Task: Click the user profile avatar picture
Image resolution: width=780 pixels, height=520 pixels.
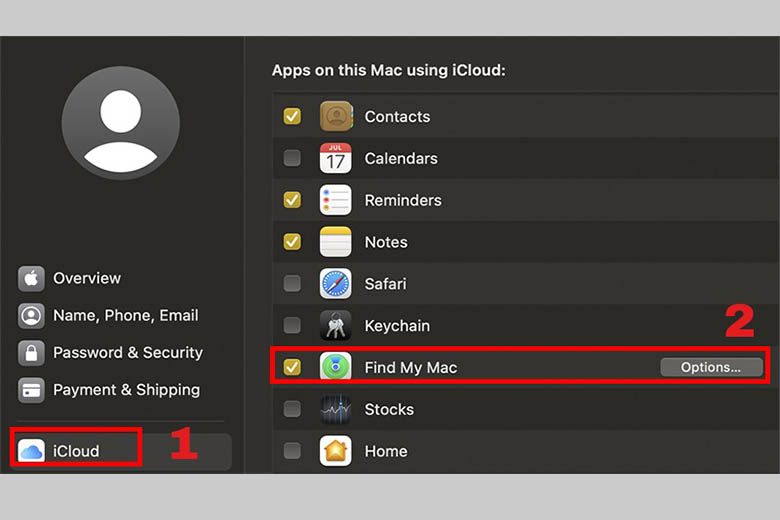Action: pyautogui.click(x=121, y=123)
